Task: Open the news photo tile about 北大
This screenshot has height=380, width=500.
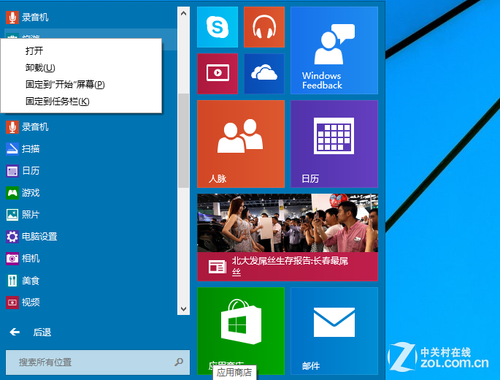Action: (x=287, y=237)
